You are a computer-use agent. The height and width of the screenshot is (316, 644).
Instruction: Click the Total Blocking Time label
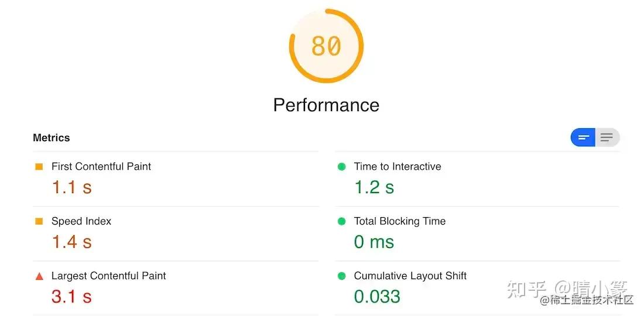400,221
